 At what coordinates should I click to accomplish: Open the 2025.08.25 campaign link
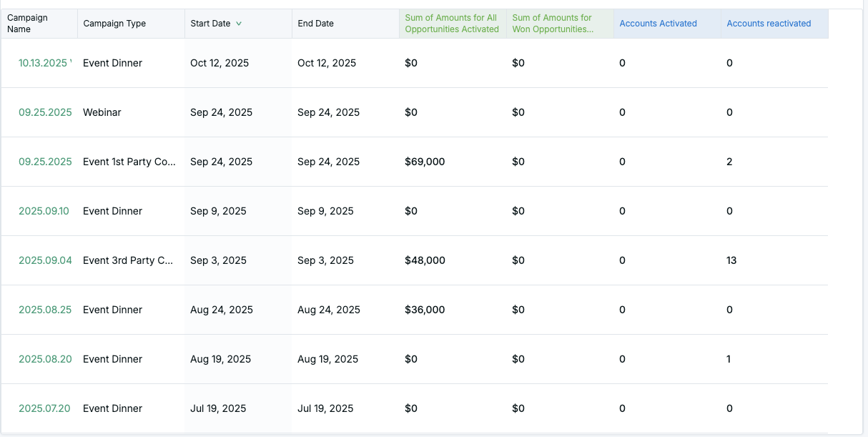tap(45, 310)
